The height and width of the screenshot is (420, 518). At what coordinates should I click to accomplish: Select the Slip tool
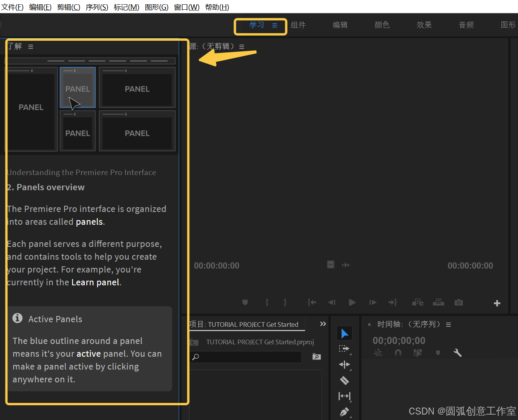click(344, 396)
